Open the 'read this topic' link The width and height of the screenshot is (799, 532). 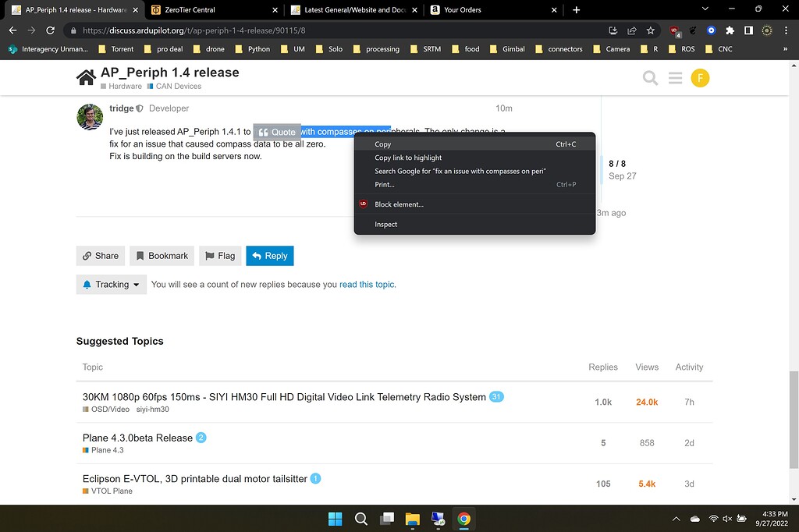[367, 284]
